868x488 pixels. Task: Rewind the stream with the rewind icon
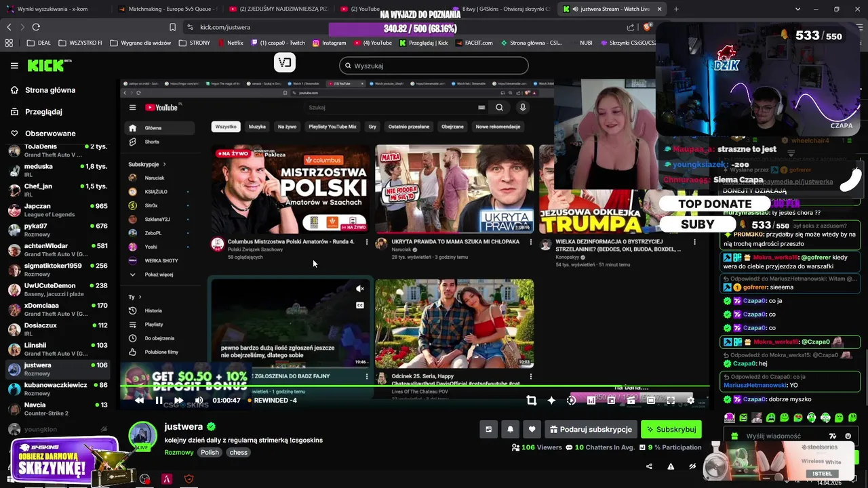[x=139, y=401]
